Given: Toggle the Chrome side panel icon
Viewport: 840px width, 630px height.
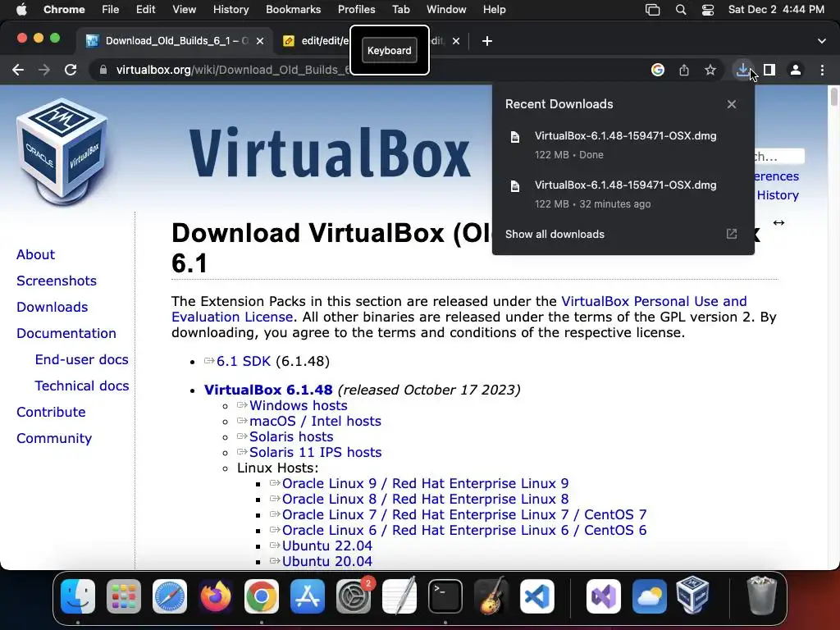Looking at the screenshot, I should click(769, 70).
